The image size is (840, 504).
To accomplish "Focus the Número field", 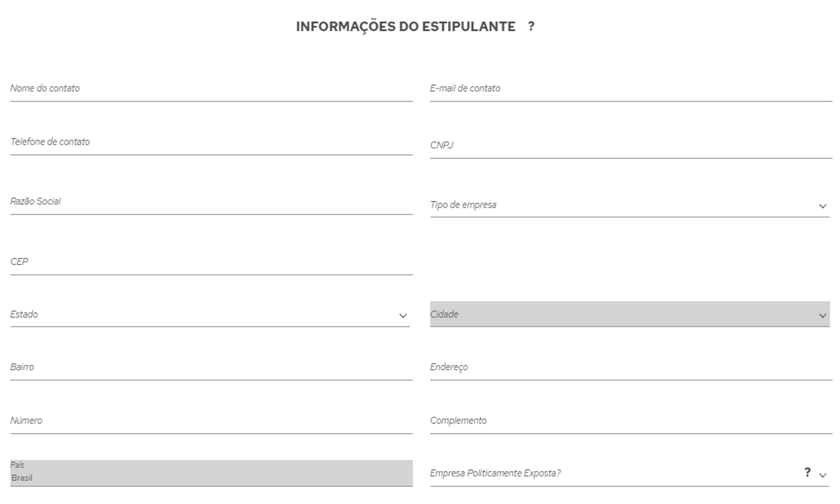I will [211, 421].
